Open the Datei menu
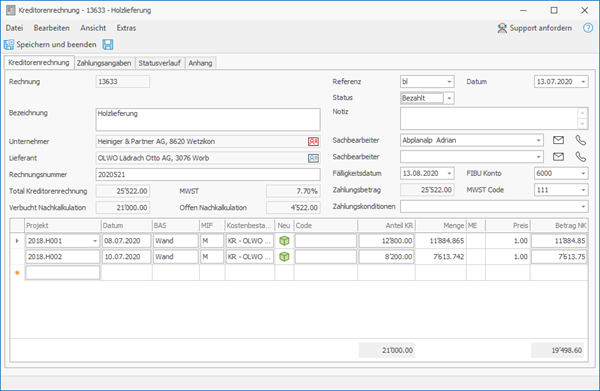Image resolution: width=600 pixels, height=391 pixels. point(14,28)
